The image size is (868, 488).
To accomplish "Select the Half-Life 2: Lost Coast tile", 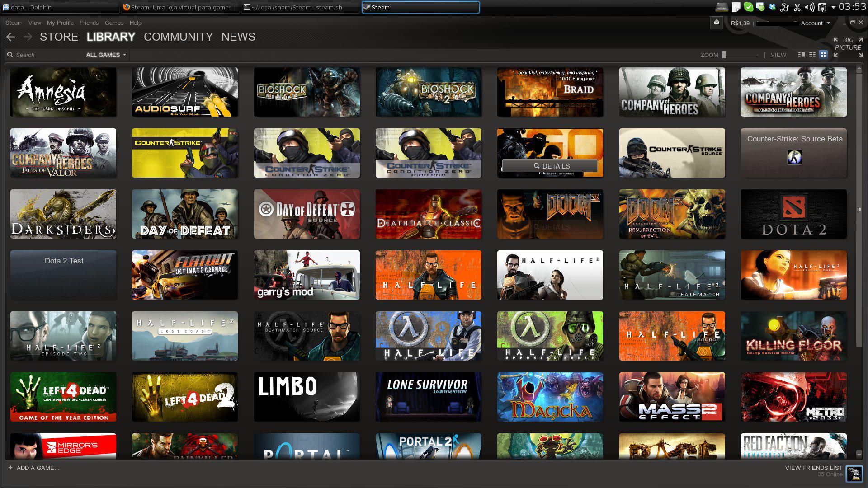I will click(x=185, y=336).
